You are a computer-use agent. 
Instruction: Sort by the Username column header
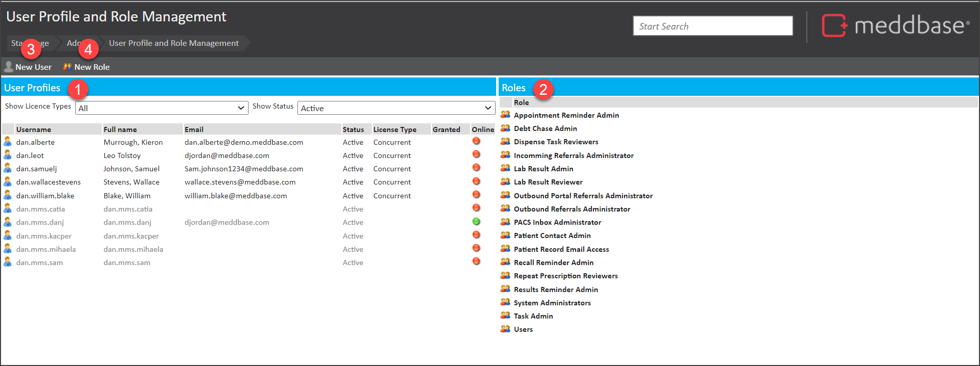point(34,129)
